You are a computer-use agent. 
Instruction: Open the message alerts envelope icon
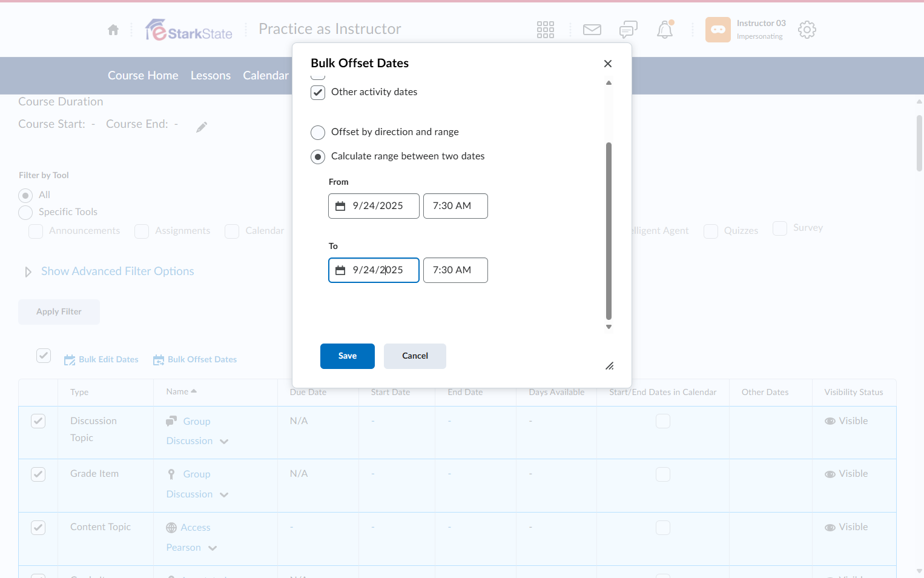592,30
